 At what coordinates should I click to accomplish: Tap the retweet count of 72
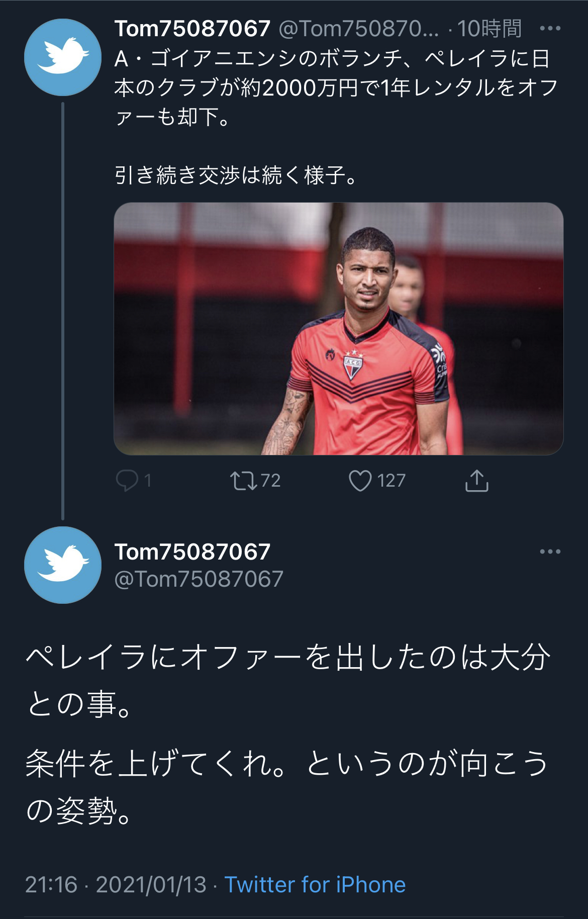coord(270,481)
